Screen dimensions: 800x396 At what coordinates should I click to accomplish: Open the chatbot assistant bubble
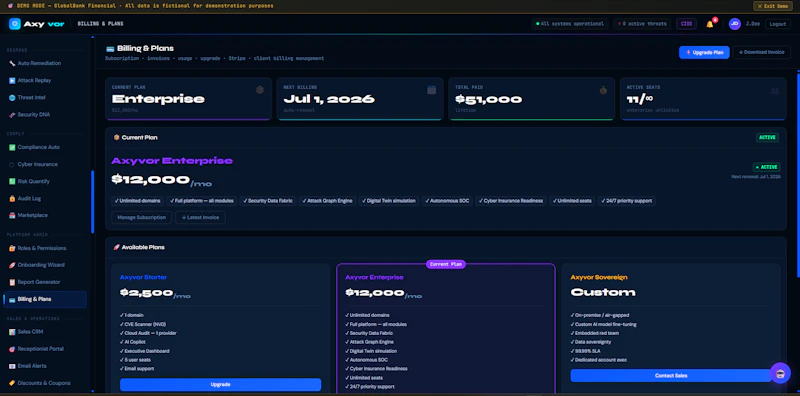pyautogui.click(x=780, y=373)
